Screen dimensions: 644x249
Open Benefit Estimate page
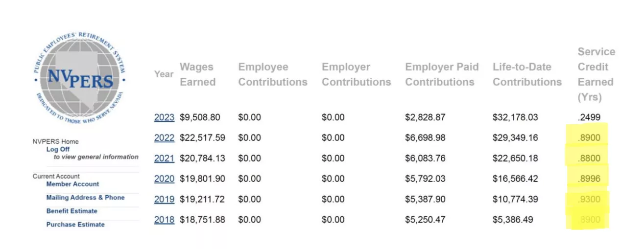tap(72, 211)
